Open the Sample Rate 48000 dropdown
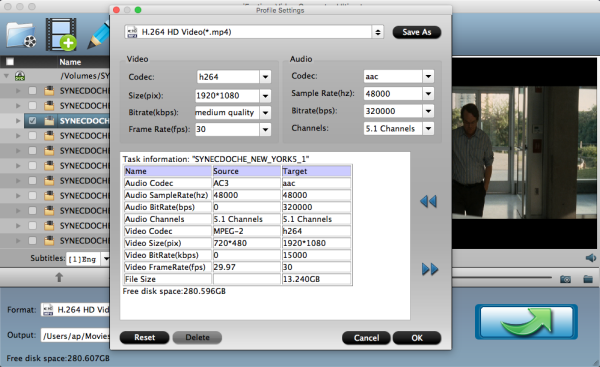Image resolution: width=600 pixels, height=367 pixels. tap(428, 94)
